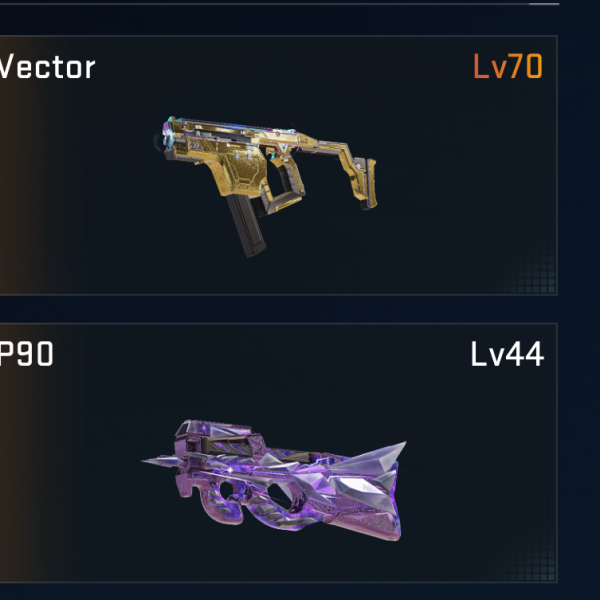Viewport: 600px width, 600px height.
Task: Click the orange Lv70 level indicator
Action: (508, 66)
